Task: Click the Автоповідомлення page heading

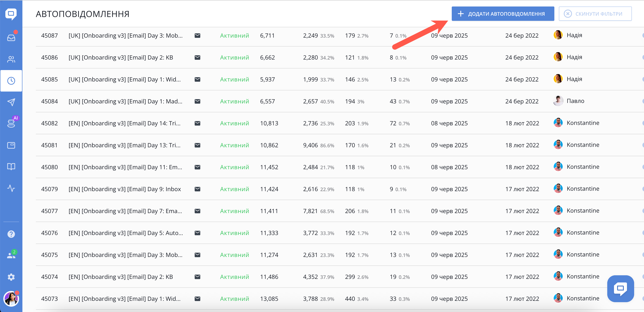Action: pos(82,14)
